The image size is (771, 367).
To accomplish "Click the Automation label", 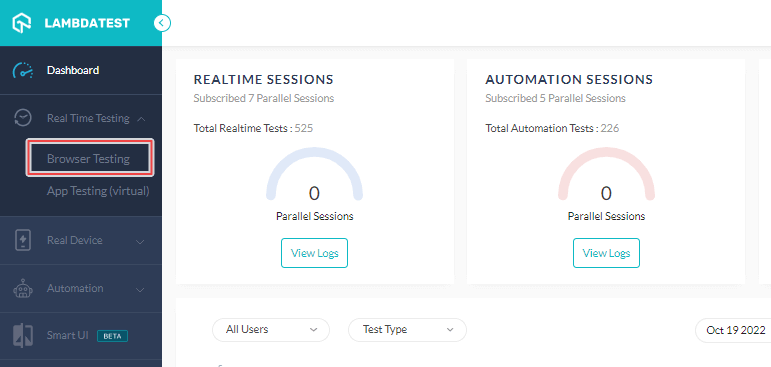I will coord(75,288).
